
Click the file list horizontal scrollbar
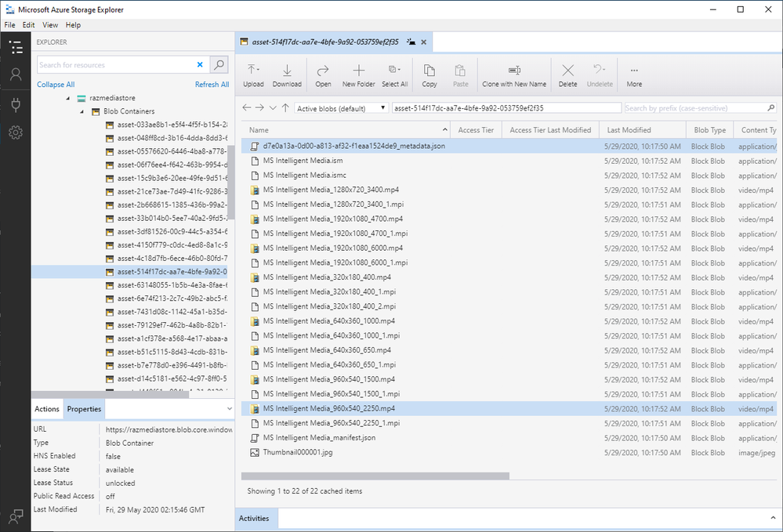click(375, 476)
